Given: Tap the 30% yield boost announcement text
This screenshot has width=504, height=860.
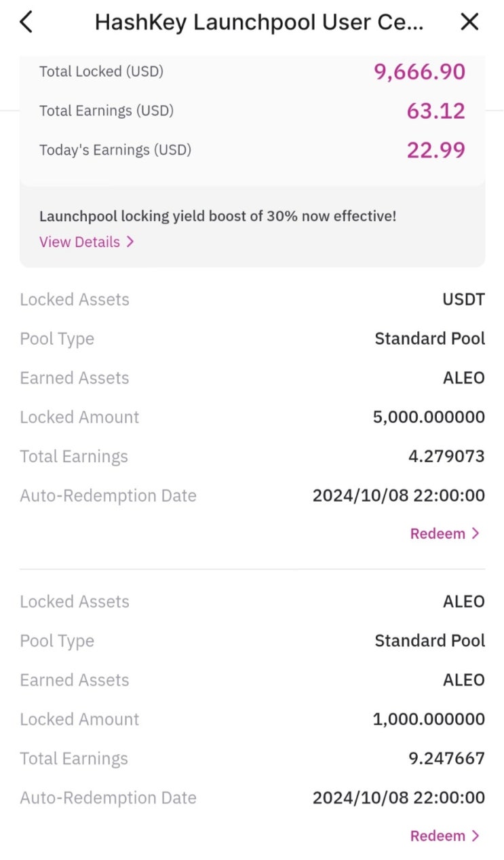Looking at the screenshot, I should pyautogui.click(x=218, y=217).
